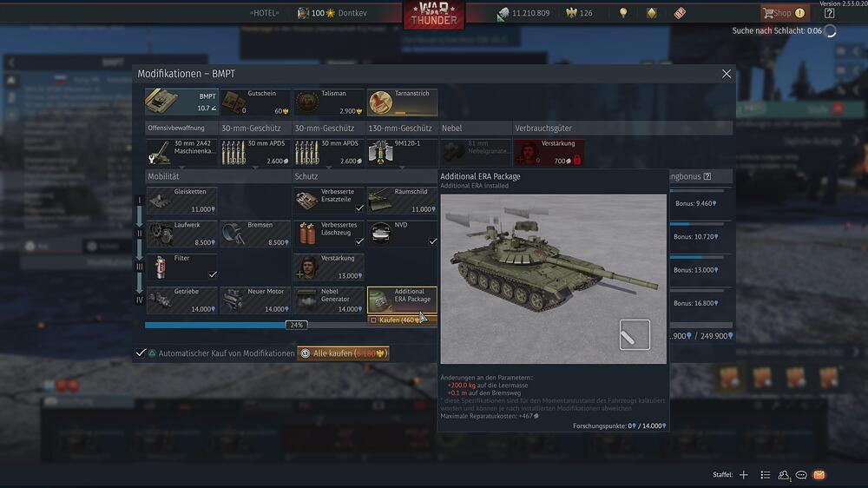Toggle checkbox on Kaufen button
The width and height of the screenshot is (868, 488).
[x=373, y=320]
